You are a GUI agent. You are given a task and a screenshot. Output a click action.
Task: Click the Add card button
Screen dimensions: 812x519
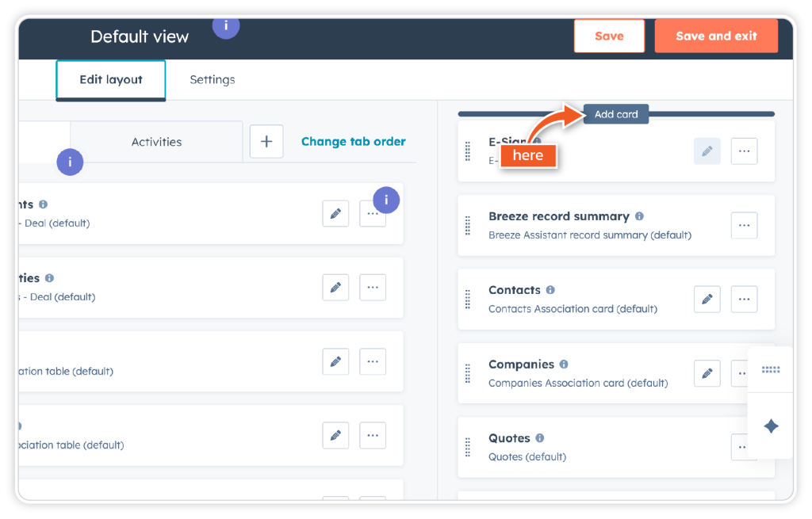pyautogui.click(x=616, y=115)
